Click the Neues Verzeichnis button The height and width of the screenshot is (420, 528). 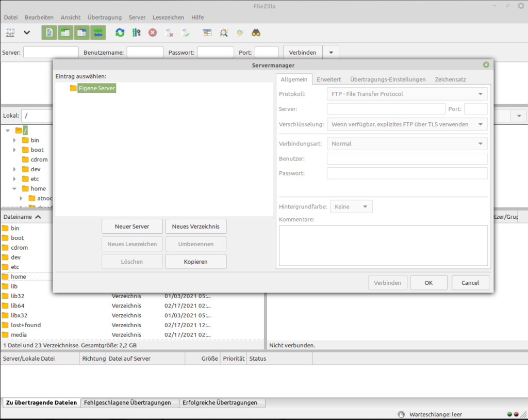click(195, 226)
